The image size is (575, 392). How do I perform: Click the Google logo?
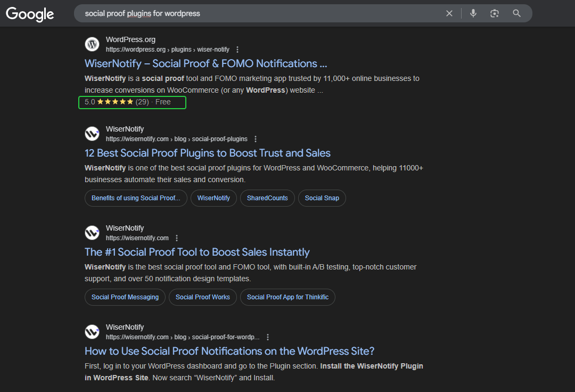[x=30, y=14]
